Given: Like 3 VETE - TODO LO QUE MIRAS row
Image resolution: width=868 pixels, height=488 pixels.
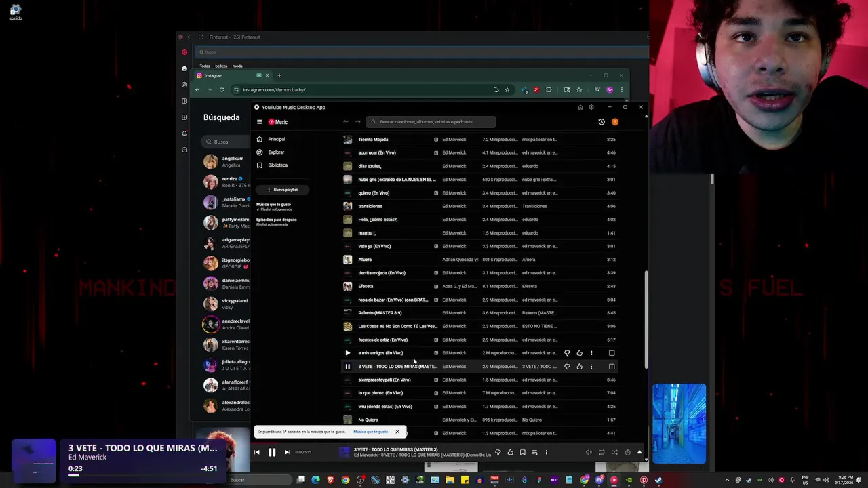Looking at the screenshot, I should tap(579, 367).
